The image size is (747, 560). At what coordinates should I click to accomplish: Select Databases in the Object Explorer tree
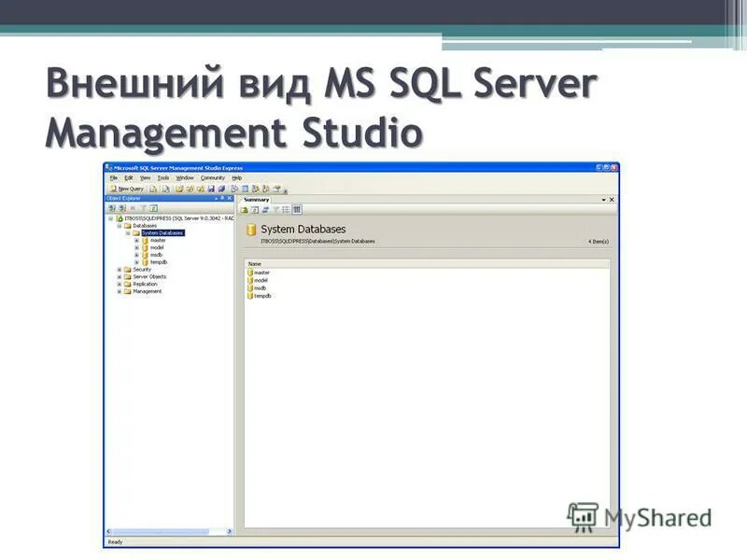pyautogui.click(x=145, y=226)
